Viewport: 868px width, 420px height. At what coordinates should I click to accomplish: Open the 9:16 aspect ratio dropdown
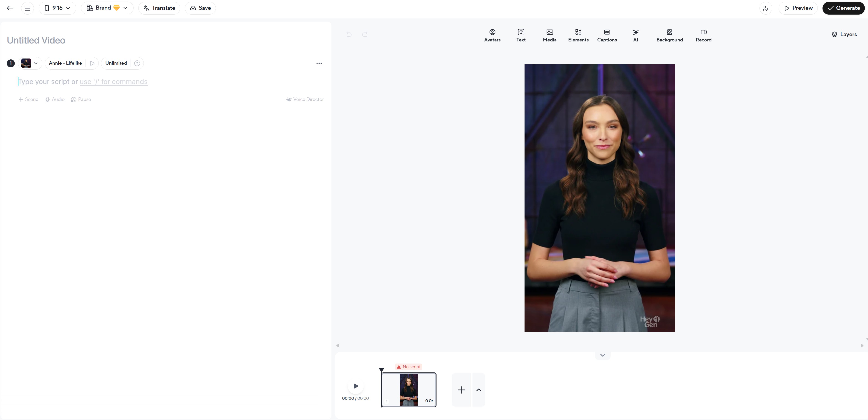57,8
